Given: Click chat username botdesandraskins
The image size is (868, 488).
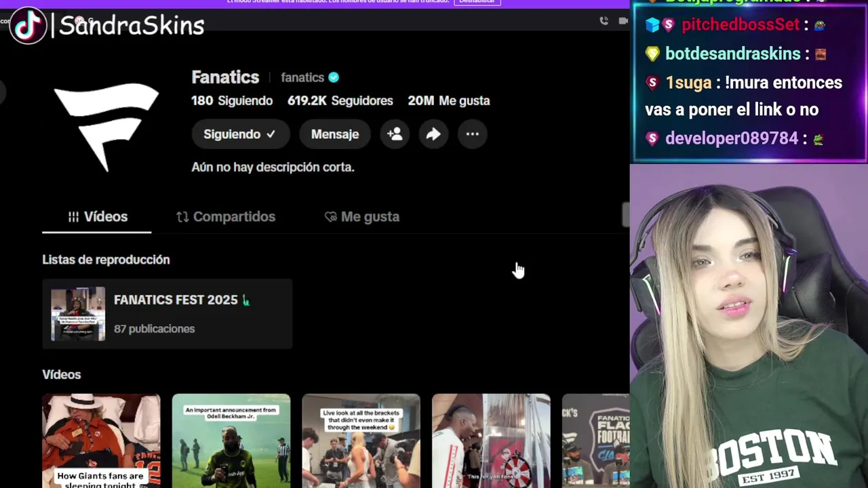Looking at the screenshot, I should tap(732, 54).
